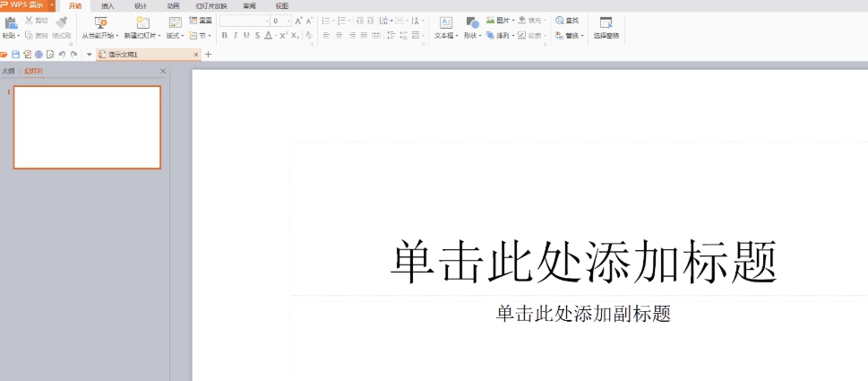
Task: Click the Picture (图片) insert icon
Action: tap(491, 21)
